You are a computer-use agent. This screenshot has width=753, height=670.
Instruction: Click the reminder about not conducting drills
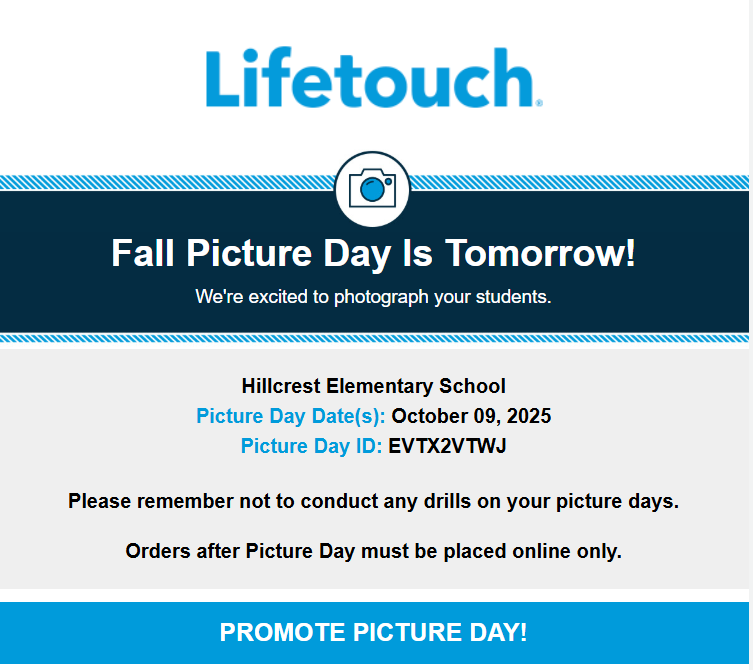[373, 501]
